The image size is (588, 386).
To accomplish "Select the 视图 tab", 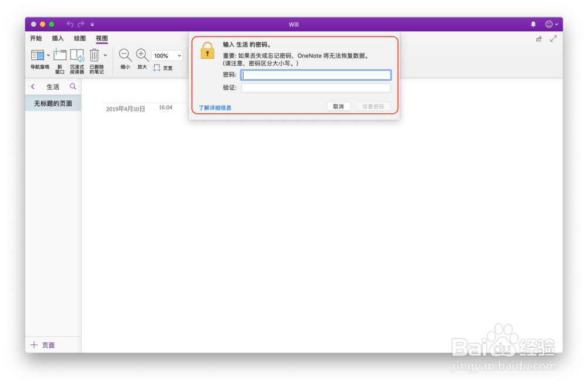I will click(x=102, y=38).
